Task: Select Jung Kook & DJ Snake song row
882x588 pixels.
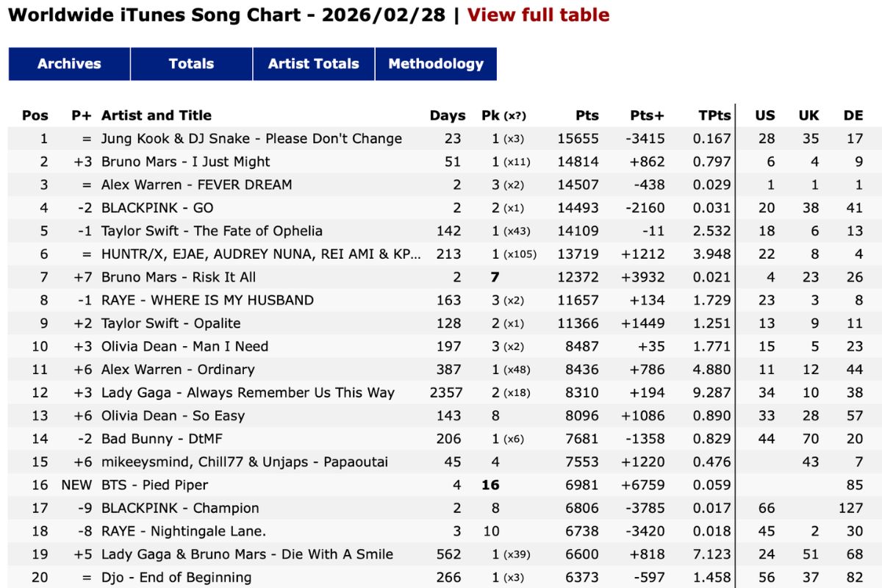Action: click(x=251, y=139)
